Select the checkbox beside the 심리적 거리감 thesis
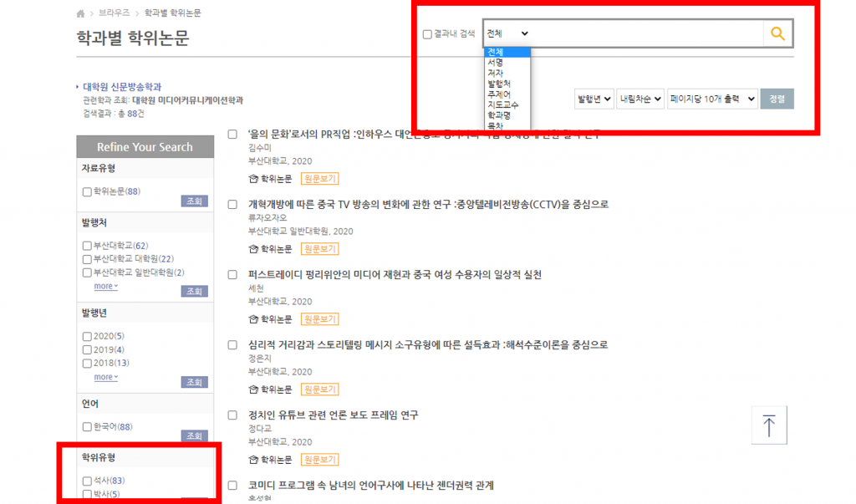Viewport: 856px width, 504px height. [x=233, y=344]
